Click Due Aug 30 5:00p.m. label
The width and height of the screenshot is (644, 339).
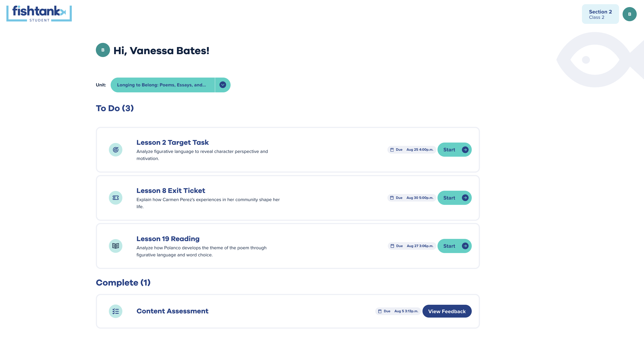(x=412, y=198)
